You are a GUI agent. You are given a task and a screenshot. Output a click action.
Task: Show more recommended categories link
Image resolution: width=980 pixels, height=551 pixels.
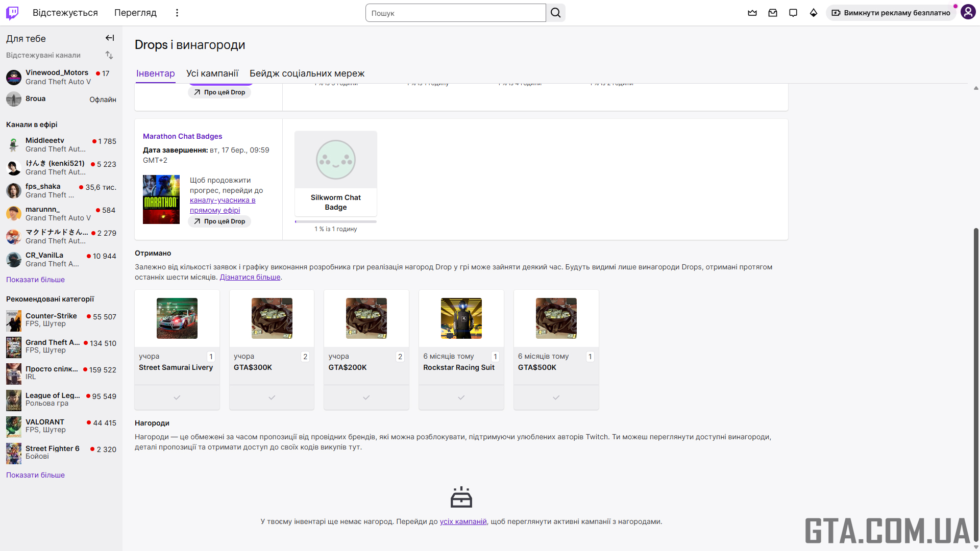click(x=35, y=475)
